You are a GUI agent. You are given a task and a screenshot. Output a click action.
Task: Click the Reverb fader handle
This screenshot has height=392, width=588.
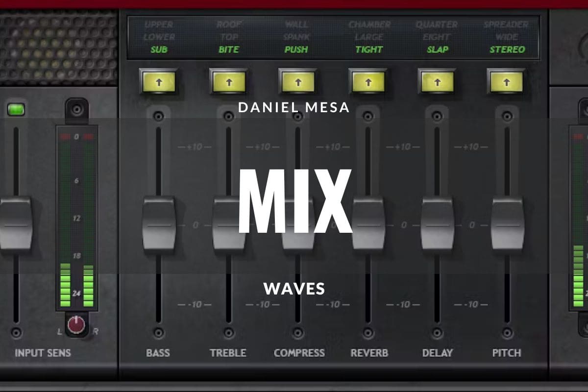point(368,224)
